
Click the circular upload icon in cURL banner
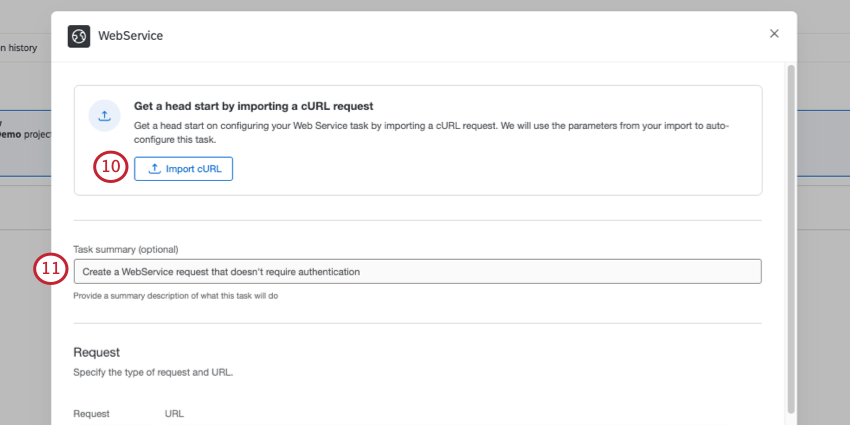(104, 115)
